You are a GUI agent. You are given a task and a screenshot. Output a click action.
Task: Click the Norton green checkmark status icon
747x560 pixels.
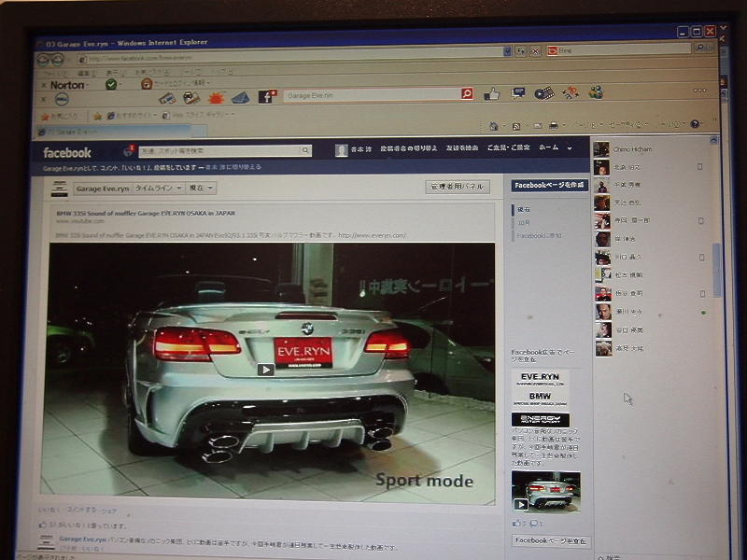click(111, 85)
